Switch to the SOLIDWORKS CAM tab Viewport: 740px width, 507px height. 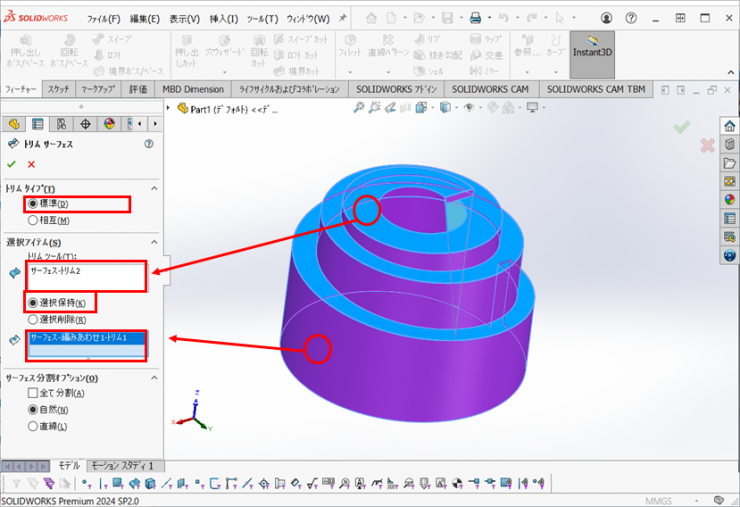pos(490,89)
